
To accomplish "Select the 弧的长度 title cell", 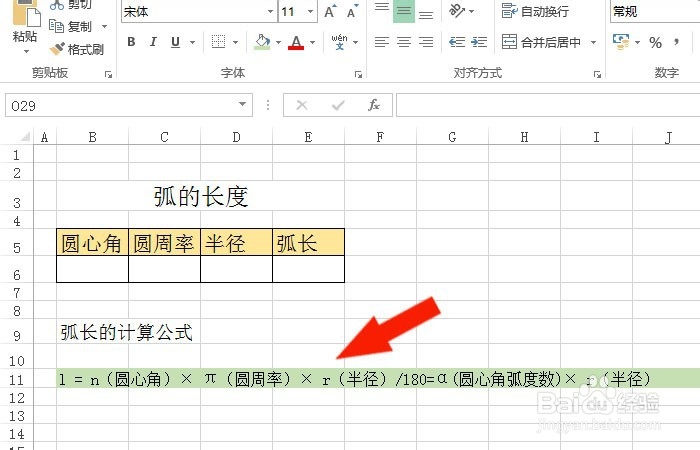I will coord(200,197).
